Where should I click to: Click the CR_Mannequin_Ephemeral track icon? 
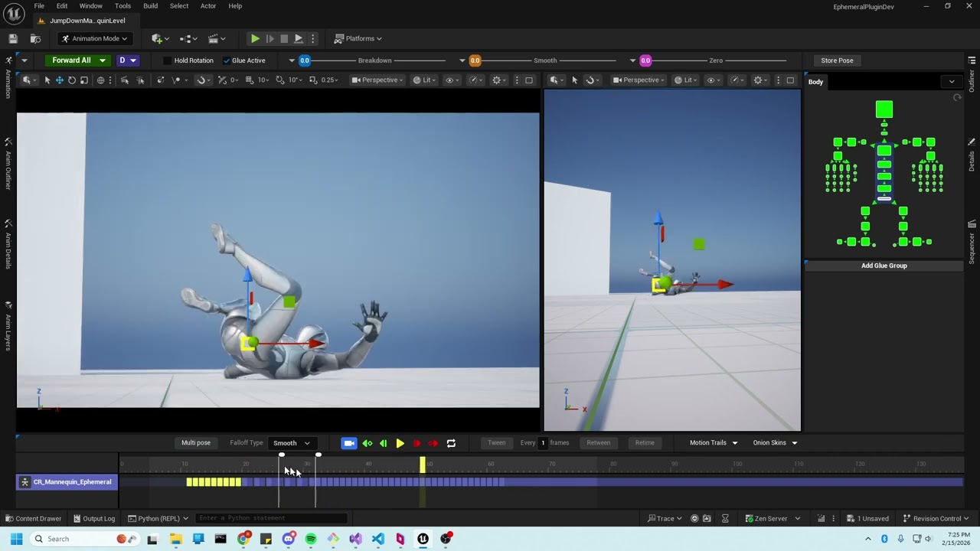pos(24,482)
